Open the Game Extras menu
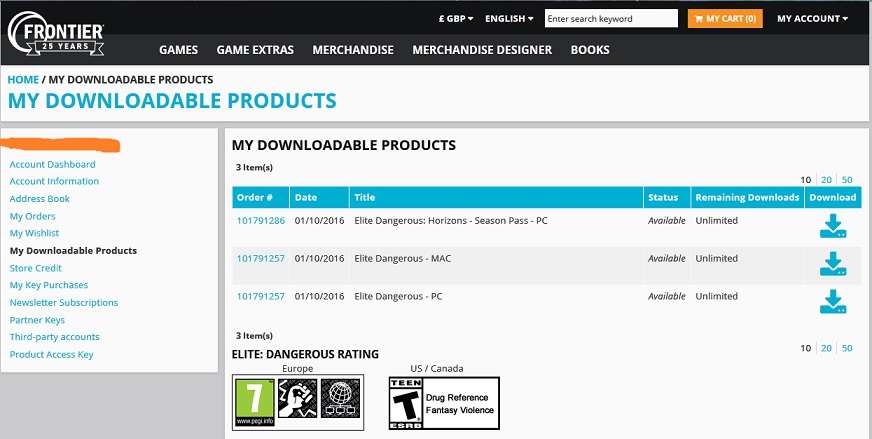The height and width of the screenshot is (439, 872). 255,50
